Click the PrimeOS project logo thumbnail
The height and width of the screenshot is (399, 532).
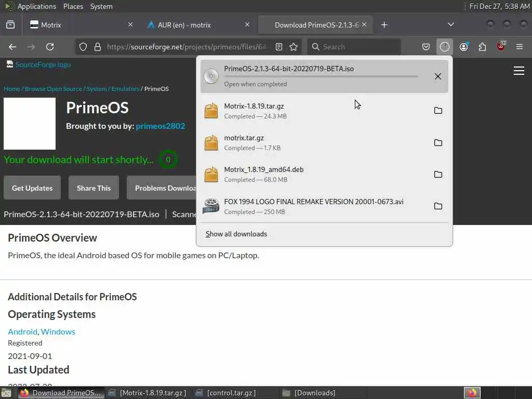(30, 124)
